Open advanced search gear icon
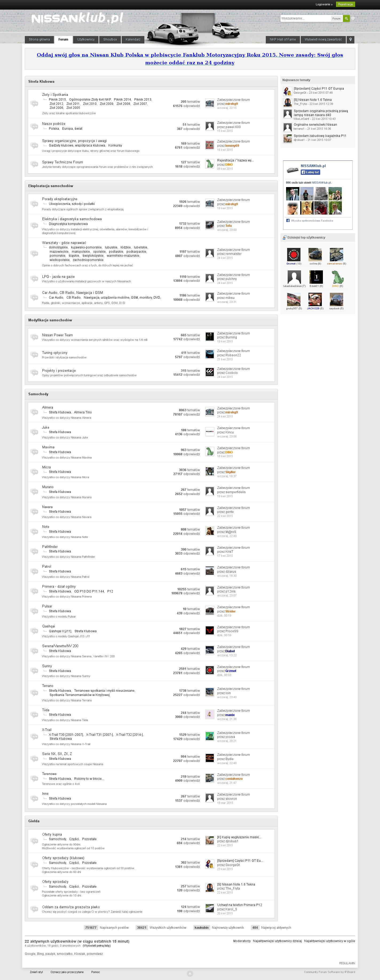 pyautogui.click(x=353, y=18)
